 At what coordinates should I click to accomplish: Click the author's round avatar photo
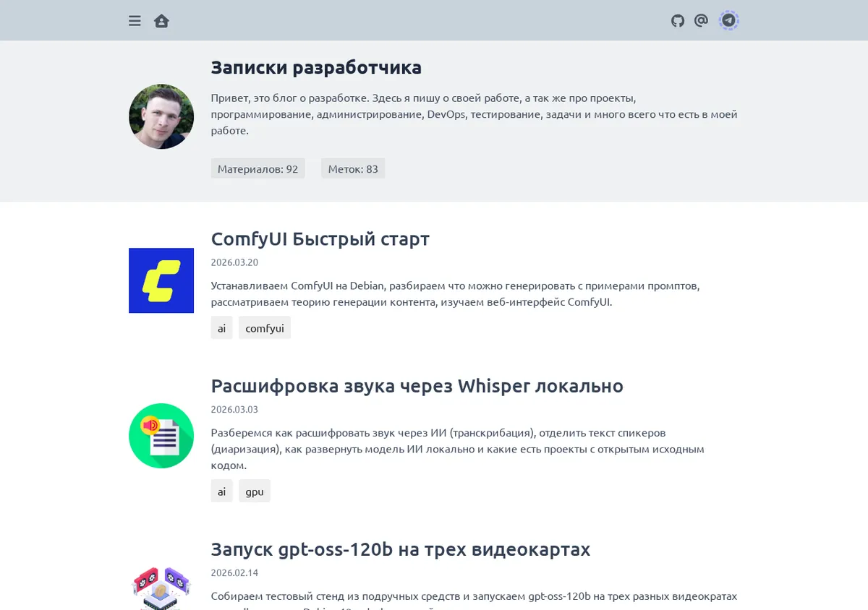click(161, 116)
